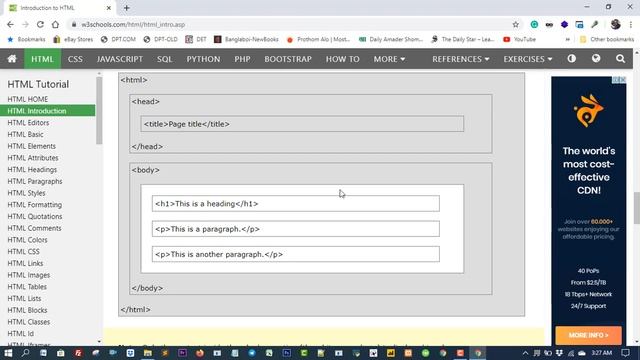Click the MORE INFO ad button

[589, 335]
